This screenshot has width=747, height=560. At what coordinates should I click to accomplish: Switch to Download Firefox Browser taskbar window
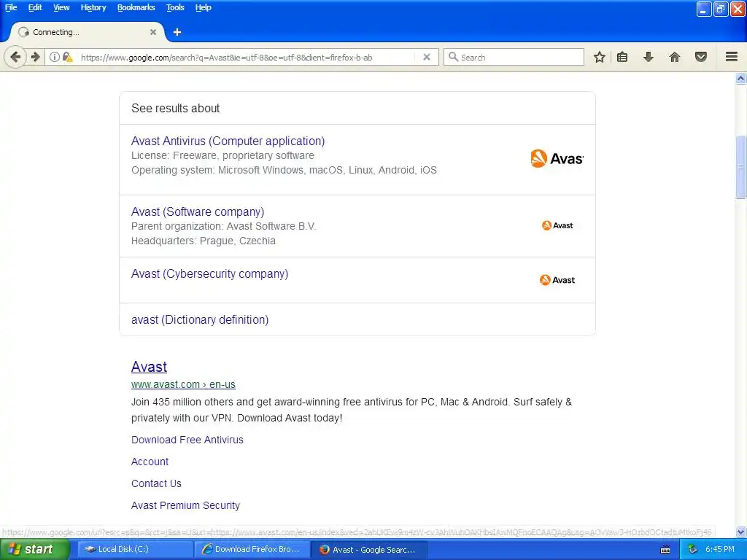pyautogui.click(x=252, y=549)
